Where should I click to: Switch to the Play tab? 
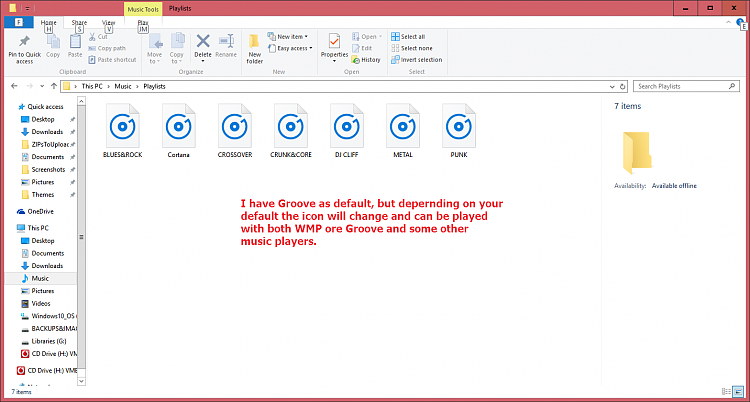click(x=143, y=22)
